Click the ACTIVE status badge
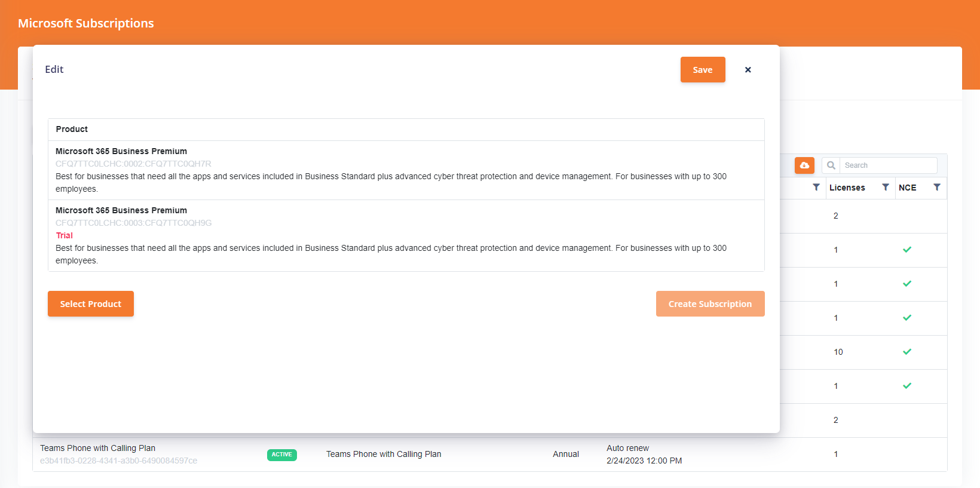 tap(282, 455)
